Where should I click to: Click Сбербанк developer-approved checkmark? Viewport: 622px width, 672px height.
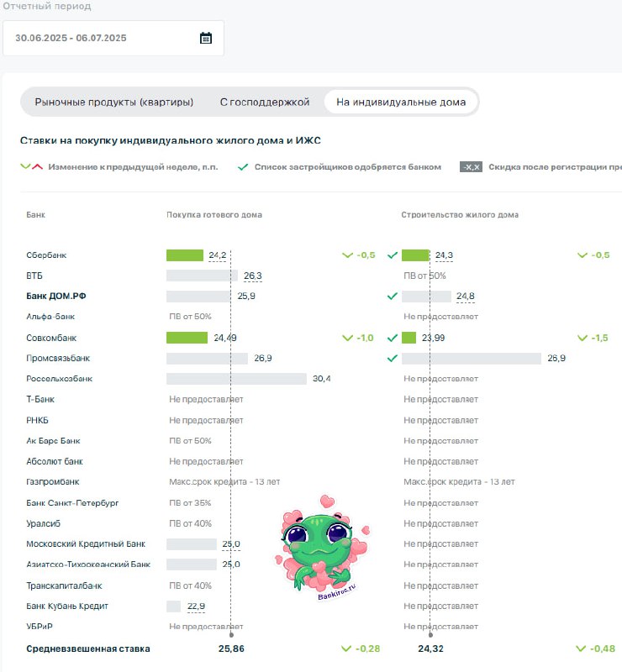[392, 255]
